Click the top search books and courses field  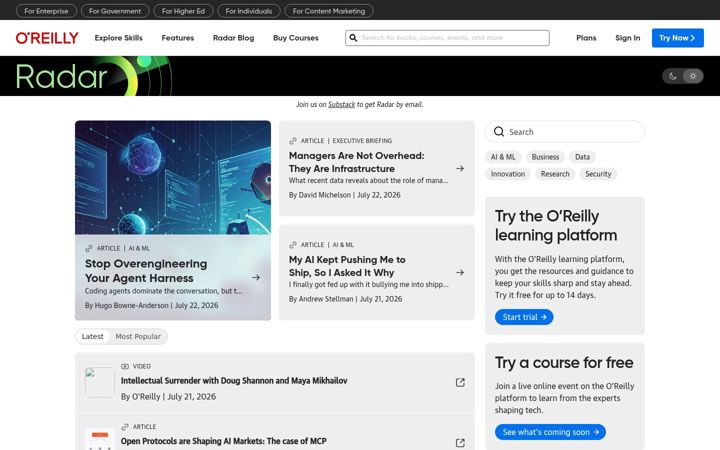[x=447, y=38]
